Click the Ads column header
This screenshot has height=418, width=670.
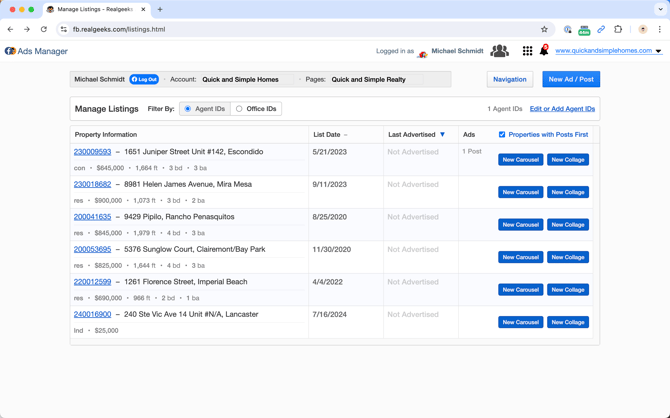469,135
